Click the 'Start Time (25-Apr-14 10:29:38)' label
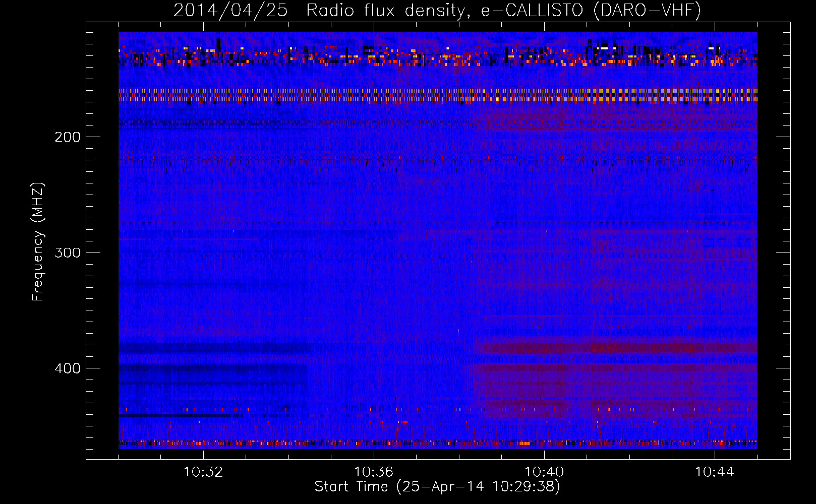The width and height of the screenshot is (816, 504). point(437,487)
